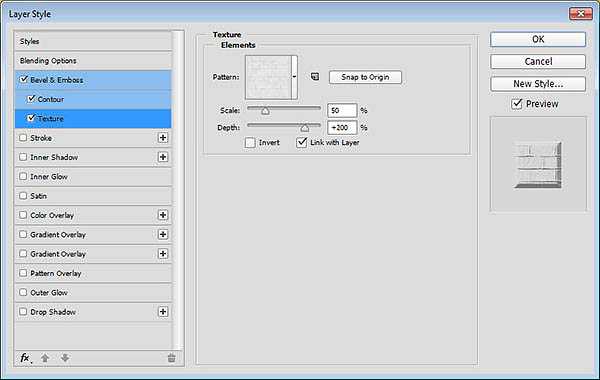Image resolution: width=600 pixels, height=380 pixels.
Task: Enable the Invert checkbox
Action: 250,143
